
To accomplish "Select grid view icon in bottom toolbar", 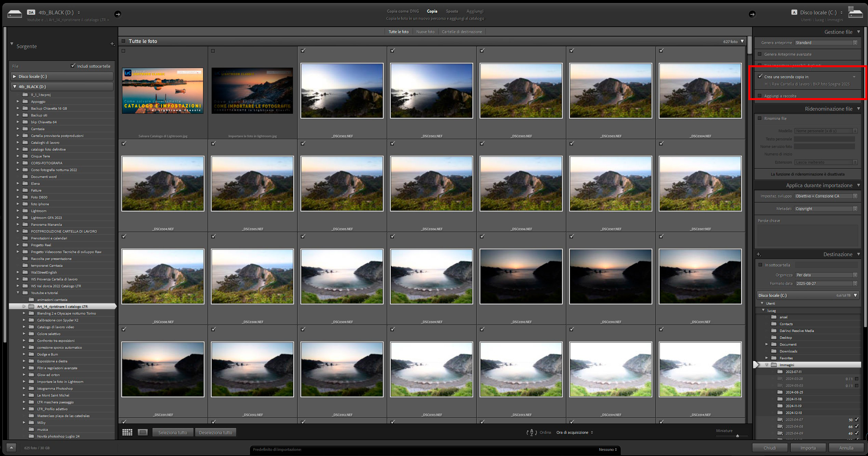I will tap(127, 432).
